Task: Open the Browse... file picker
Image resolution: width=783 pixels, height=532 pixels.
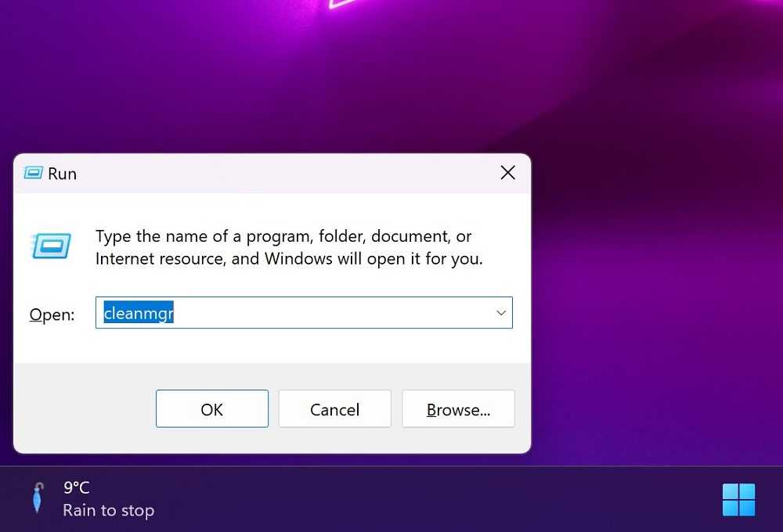Action: coord(458,408)
